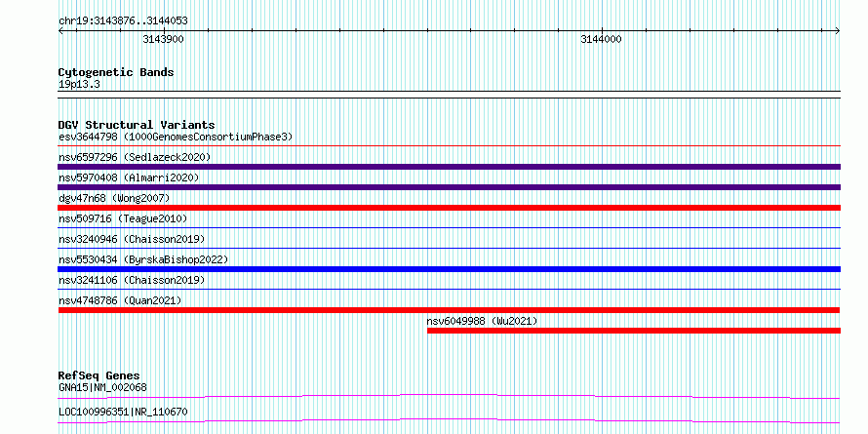Click the magenta gene line under GNA15|NM_002068

pos(449,396)
